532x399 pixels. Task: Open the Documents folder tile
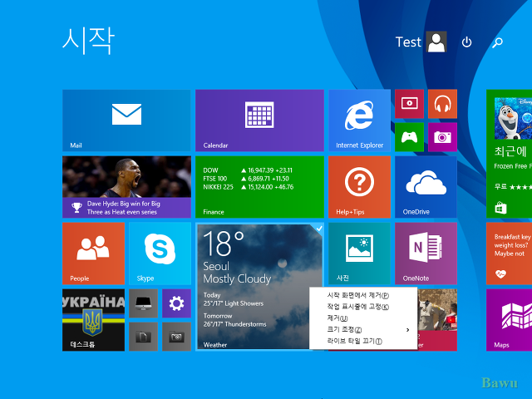(143, 337)
